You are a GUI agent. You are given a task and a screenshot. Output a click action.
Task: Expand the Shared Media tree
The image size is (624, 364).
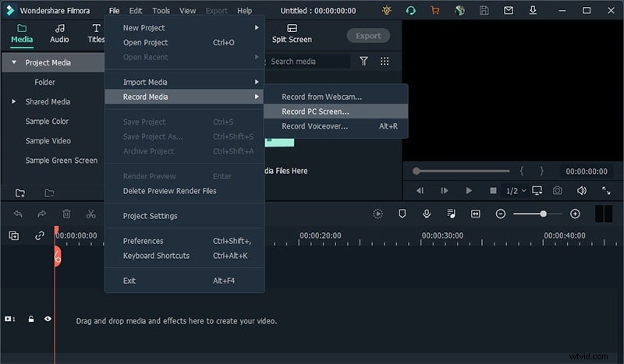click(14, 101)
